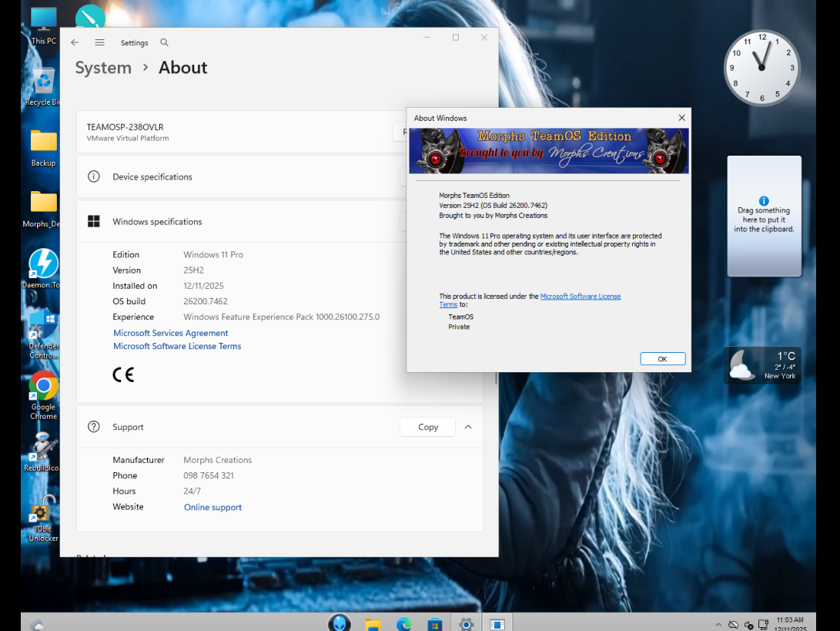Click the device name TEAMOSP-238OVLR
Viewport: 840px width, 631px height.
click(125, 127)
